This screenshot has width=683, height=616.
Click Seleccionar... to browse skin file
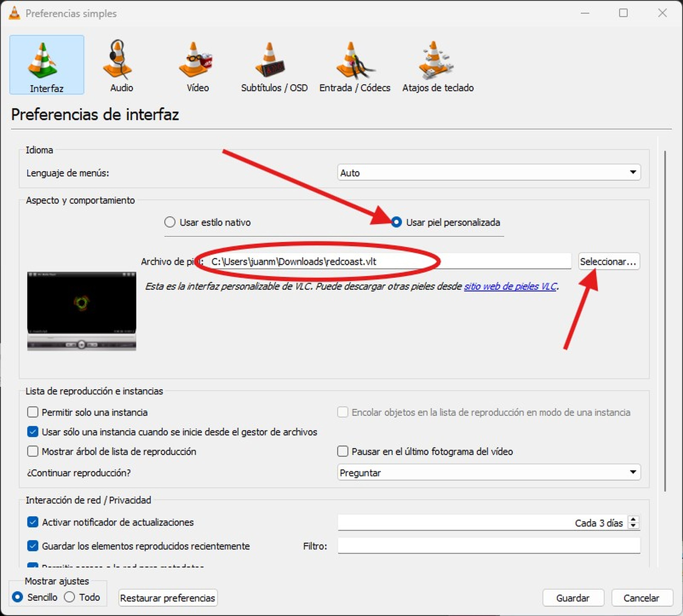point(609,262)
